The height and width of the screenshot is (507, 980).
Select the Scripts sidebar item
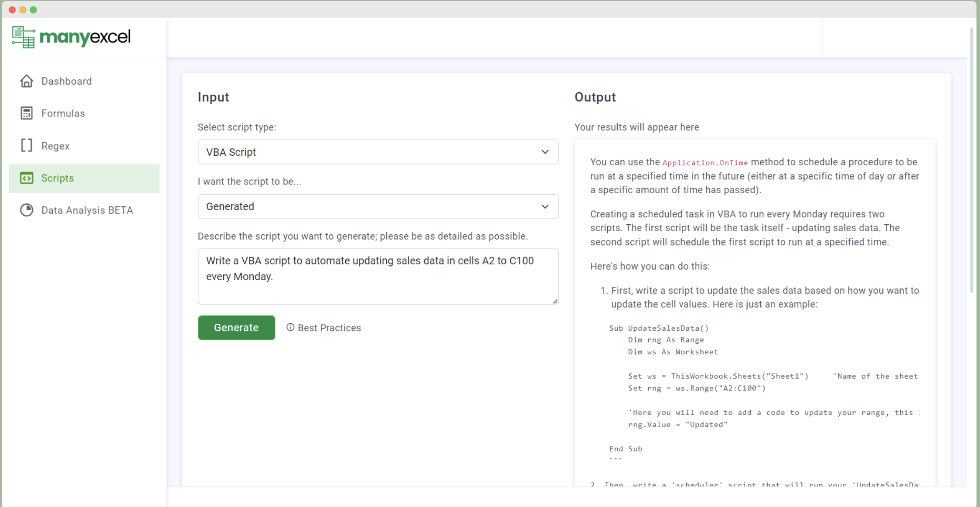84,178
